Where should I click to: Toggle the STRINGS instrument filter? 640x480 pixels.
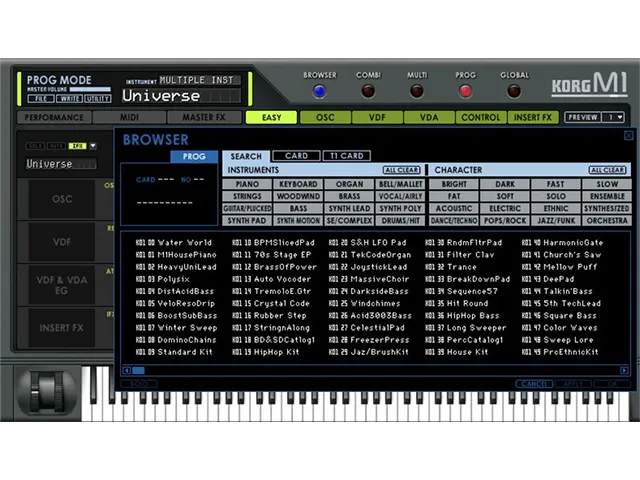[x=247, y=196]
